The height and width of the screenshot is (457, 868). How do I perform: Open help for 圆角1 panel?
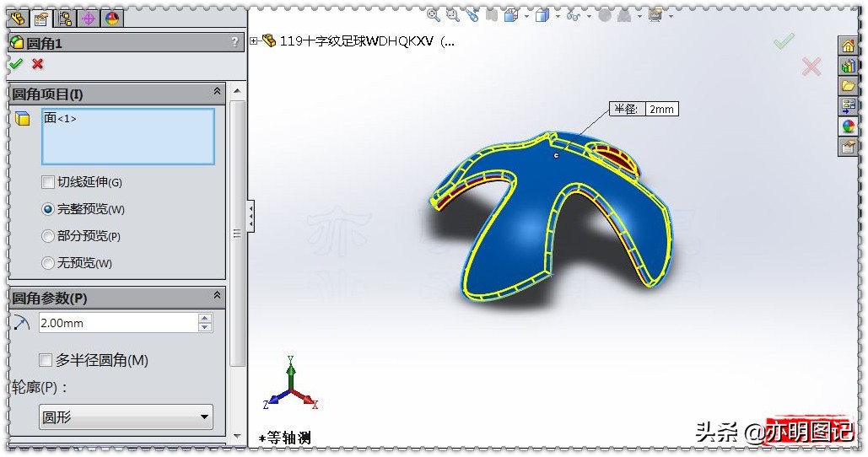235,42
